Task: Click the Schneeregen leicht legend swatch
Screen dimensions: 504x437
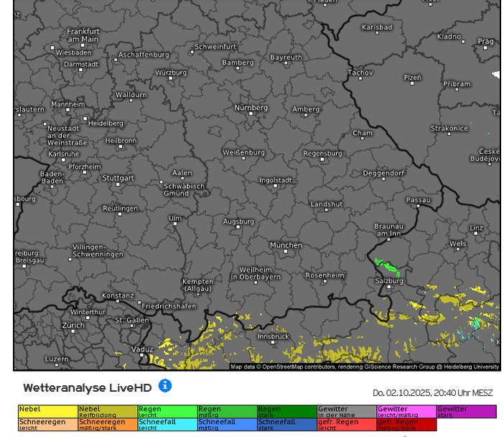Action: tap(47, 424)
